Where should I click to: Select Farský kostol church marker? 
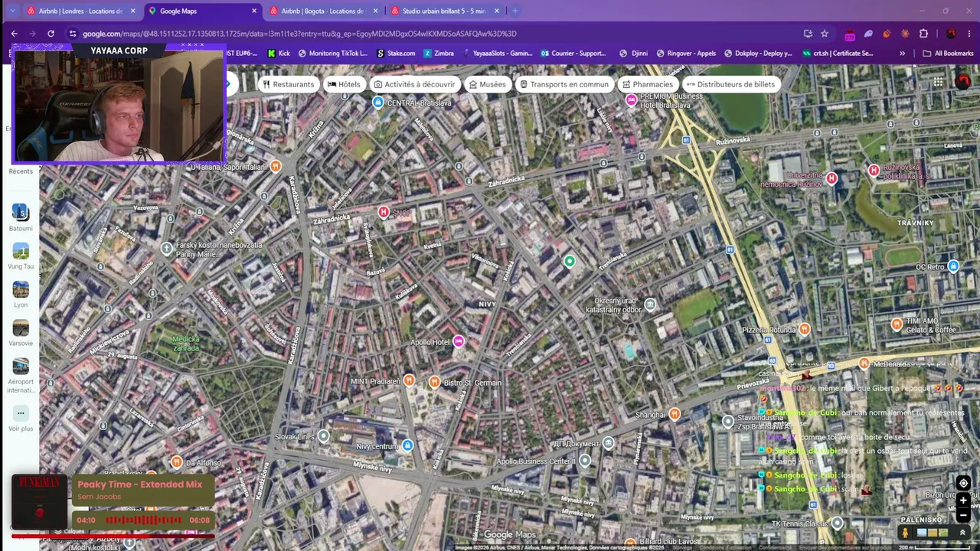click(x=167, y=248)
